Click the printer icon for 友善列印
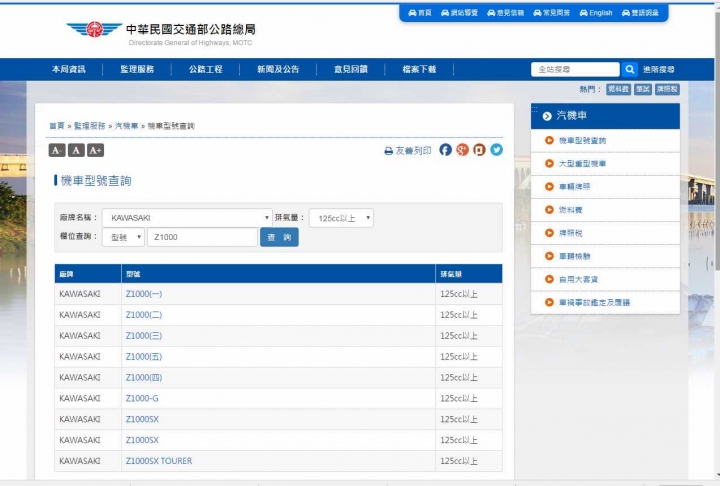 pyautogui.click(x=388, y=151)
